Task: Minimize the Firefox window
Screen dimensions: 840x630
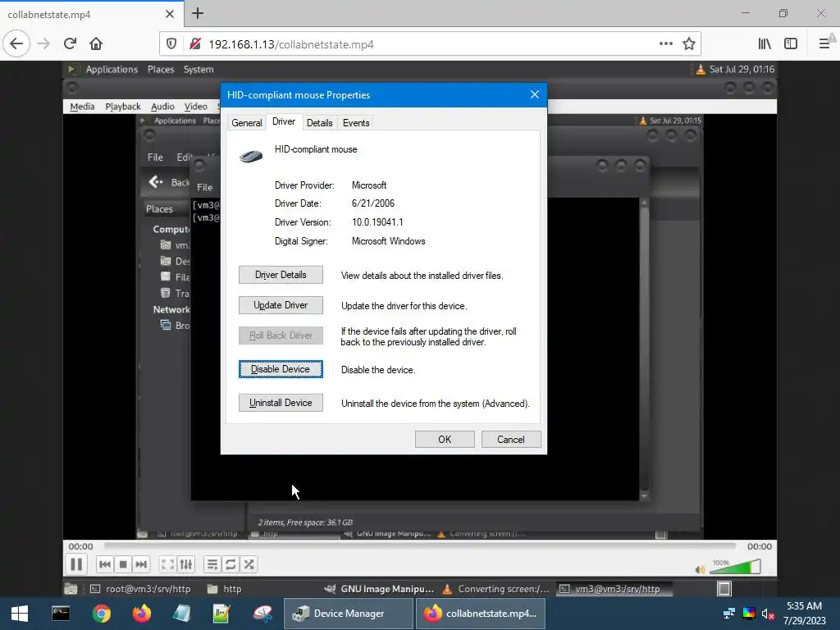Action: (x=745, y=13)
